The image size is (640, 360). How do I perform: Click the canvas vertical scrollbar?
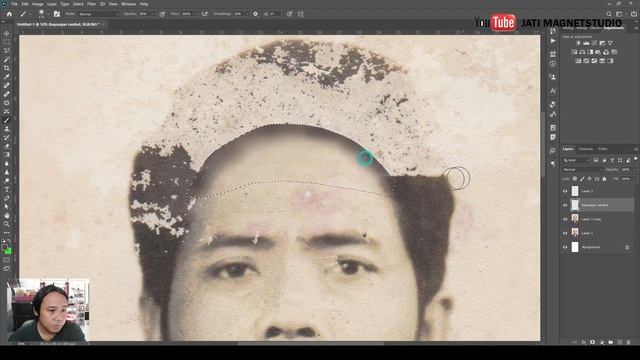coord(543,143)
